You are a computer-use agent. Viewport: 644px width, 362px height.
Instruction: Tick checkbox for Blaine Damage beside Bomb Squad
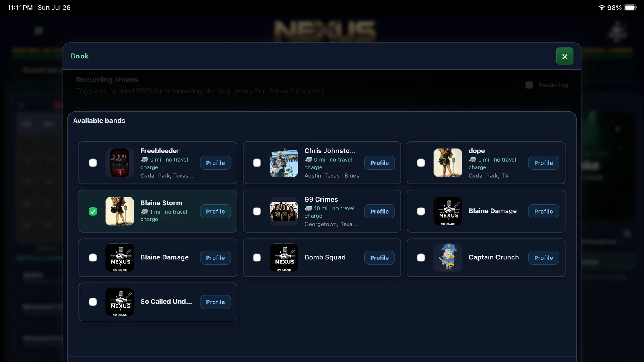pos(93,258)
